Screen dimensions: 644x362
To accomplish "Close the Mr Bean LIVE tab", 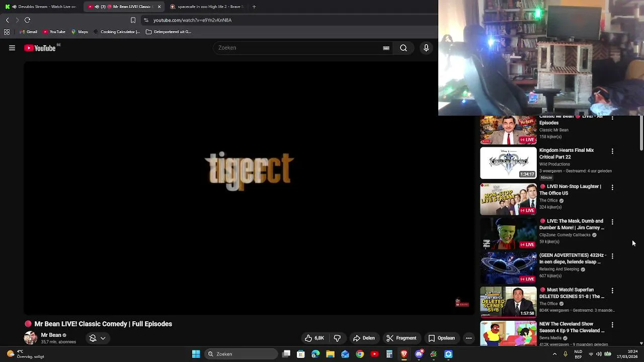I will click(159, 7).
